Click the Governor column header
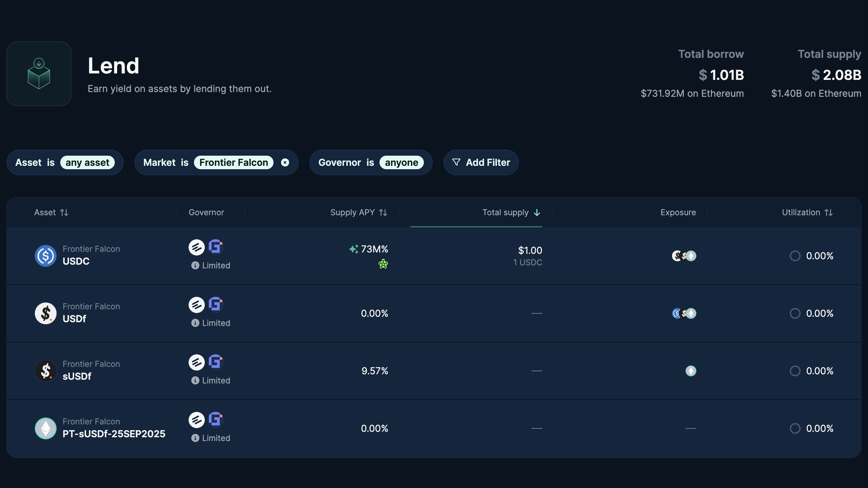Image resolution: width=868 pixels, height=488 pixels. pos(207,213)
